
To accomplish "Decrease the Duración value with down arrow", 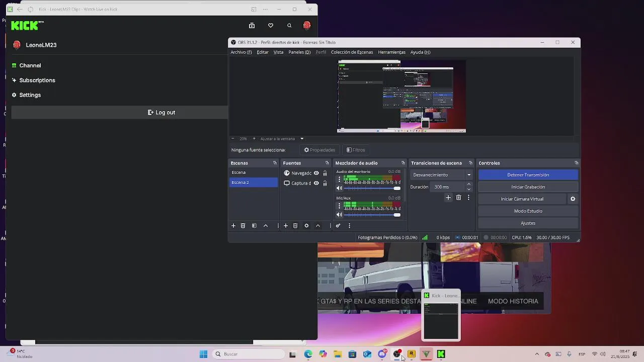I will pos(469,190).
